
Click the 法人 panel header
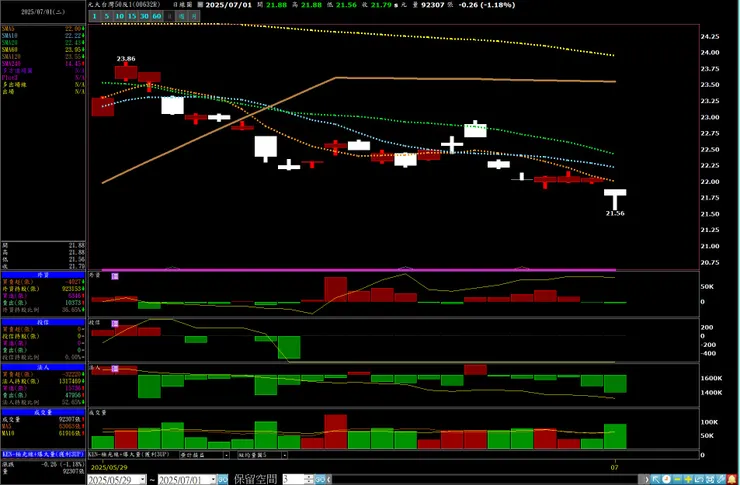43,367
